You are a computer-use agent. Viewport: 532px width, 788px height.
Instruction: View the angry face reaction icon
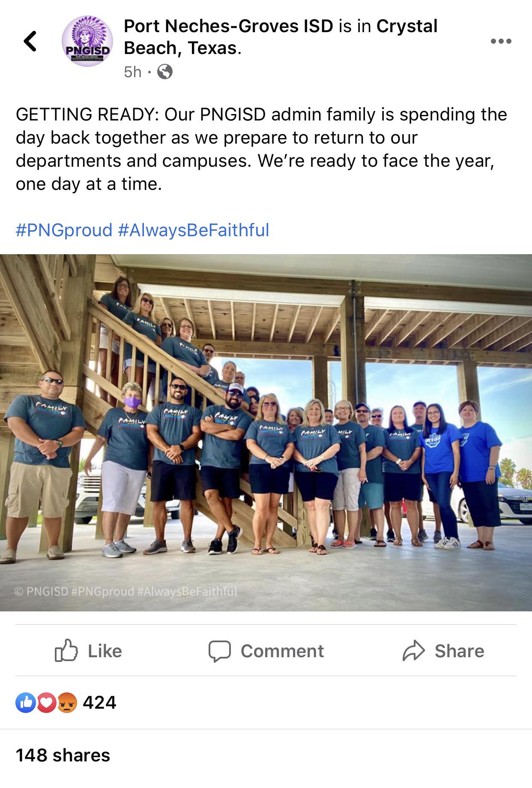point(67,703)
